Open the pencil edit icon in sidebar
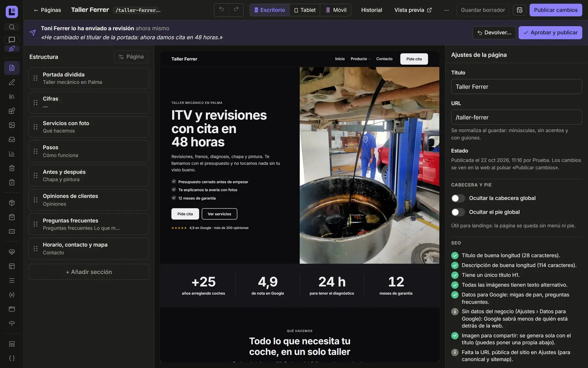The image size is (588, 368). [12, 82]
